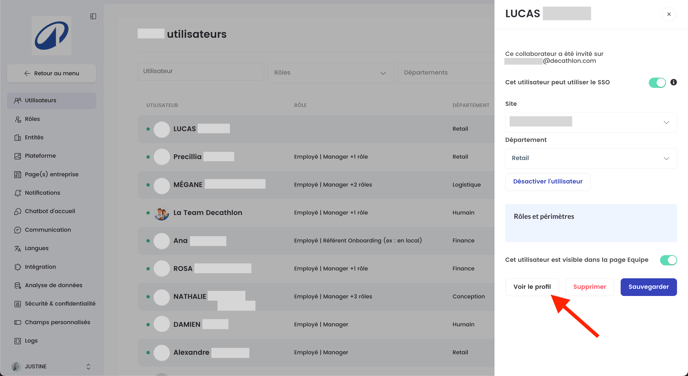This screenshot has height=376, width=688.
Task: Click the Decathlon company logo
Action: 51,36
